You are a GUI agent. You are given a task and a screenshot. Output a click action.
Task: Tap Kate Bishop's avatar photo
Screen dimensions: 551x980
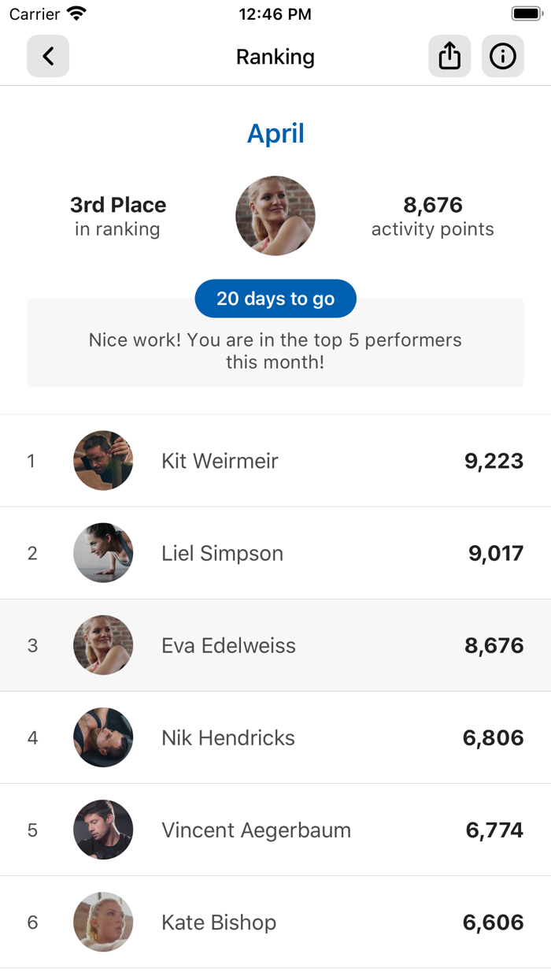[x=103, y=922]
